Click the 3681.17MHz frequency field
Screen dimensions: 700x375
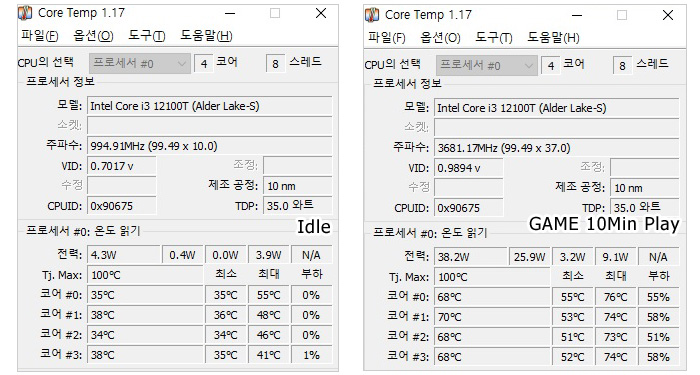[x=556, y=148]
